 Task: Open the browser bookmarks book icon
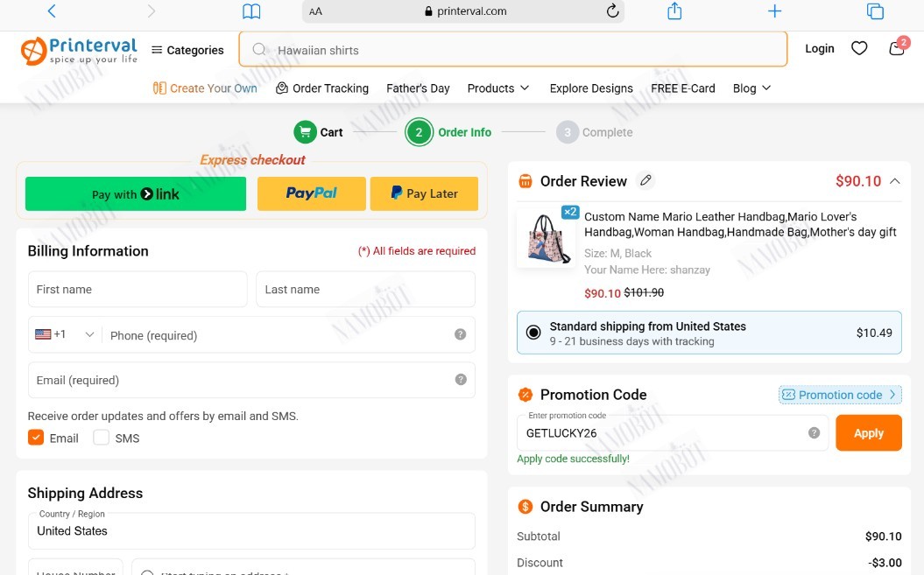(x=251, y=11)
